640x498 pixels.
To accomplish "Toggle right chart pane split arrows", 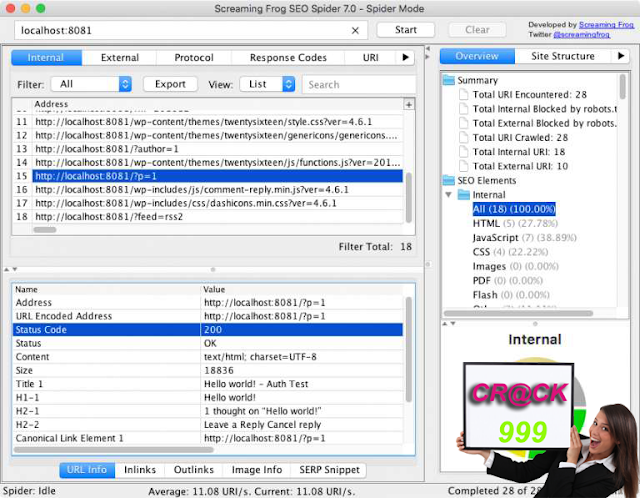I will pyautogui.click(x=449, y=323).
